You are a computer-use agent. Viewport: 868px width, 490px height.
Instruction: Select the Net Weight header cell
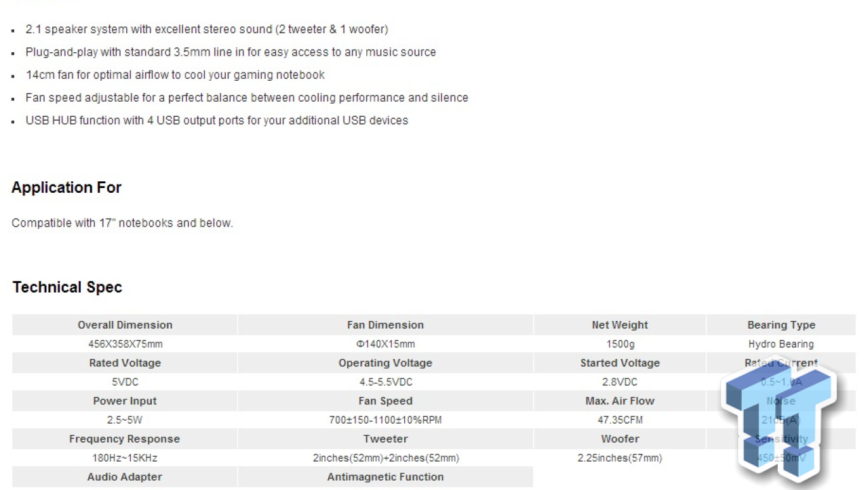[x=620, y=325]
